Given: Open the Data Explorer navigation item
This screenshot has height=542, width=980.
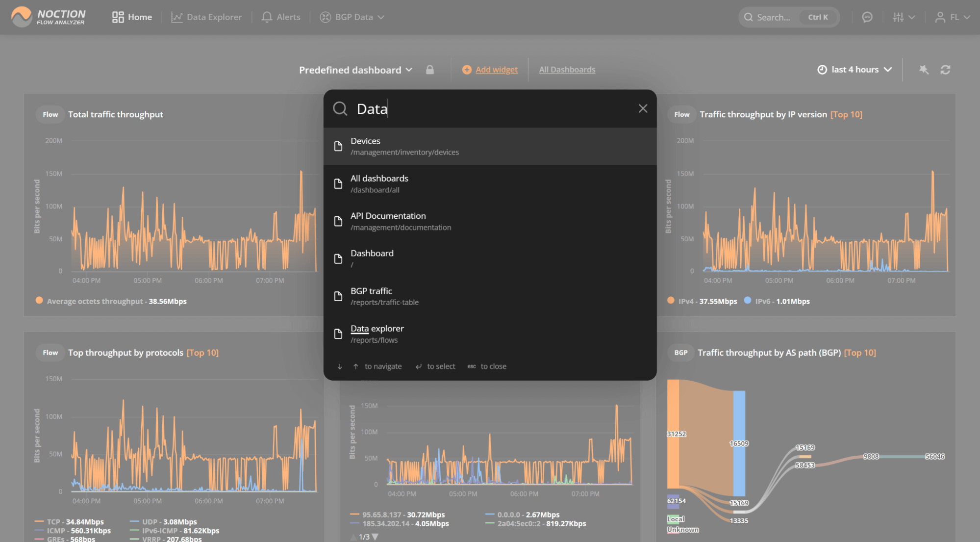Looking at the screenshot, I should pyautogui.click(x=206, y=17).
